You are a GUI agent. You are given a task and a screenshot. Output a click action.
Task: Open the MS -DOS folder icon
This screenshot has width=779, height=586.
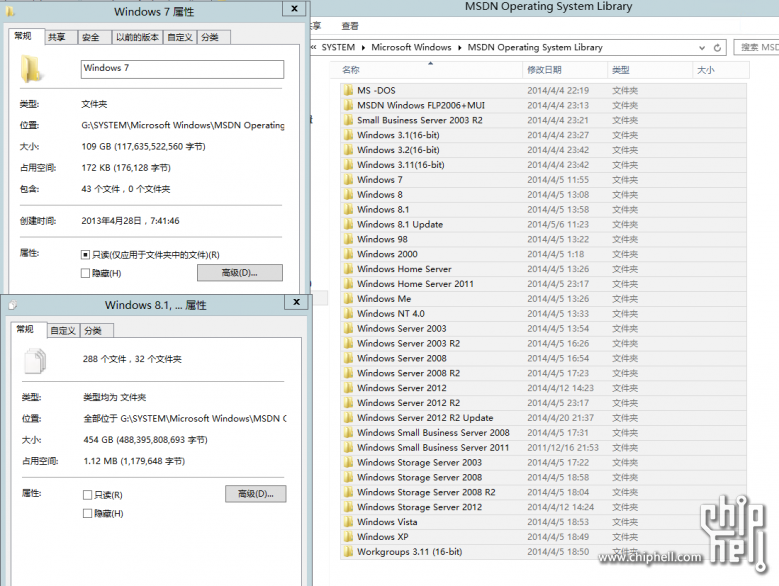[348, 90]
